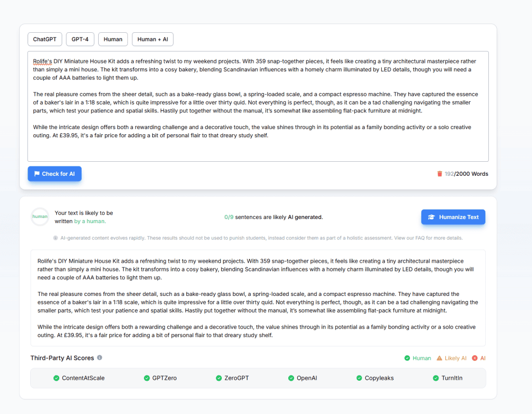Click the red AI legend icon
Viewport: 532px width, 414px height.
pos(475,358)
